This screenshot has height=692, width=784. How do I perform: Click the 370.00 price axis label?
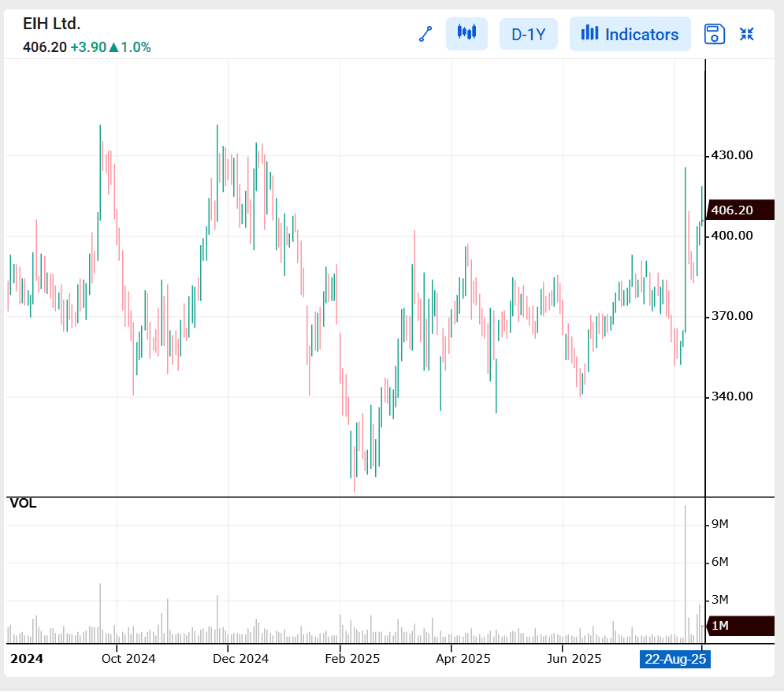732,316
